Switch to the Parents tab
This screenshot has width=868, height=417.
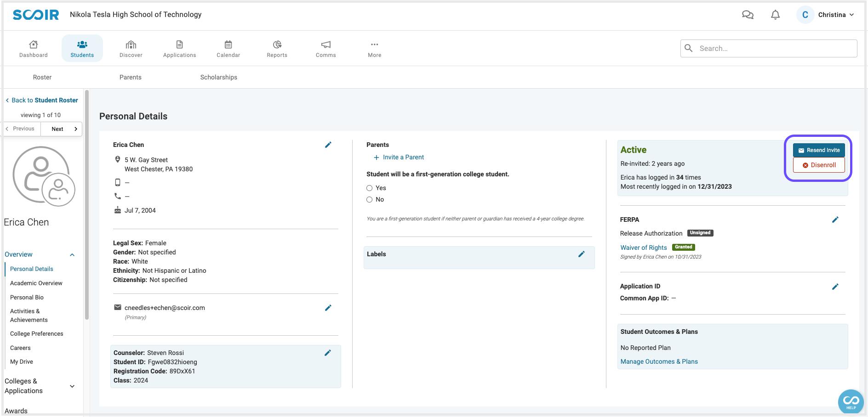131,77
